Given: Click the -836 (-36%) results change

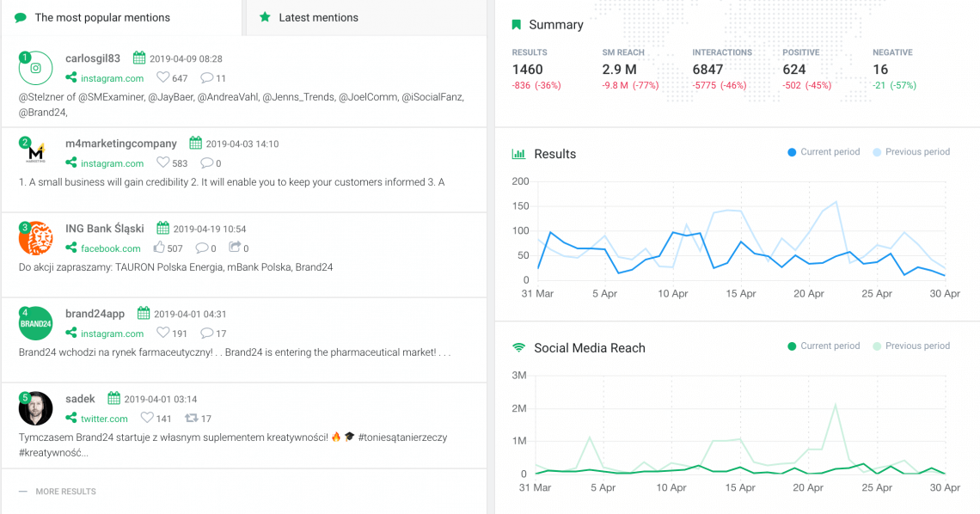Looking at the screenshot, I should (x=536, y=86).
